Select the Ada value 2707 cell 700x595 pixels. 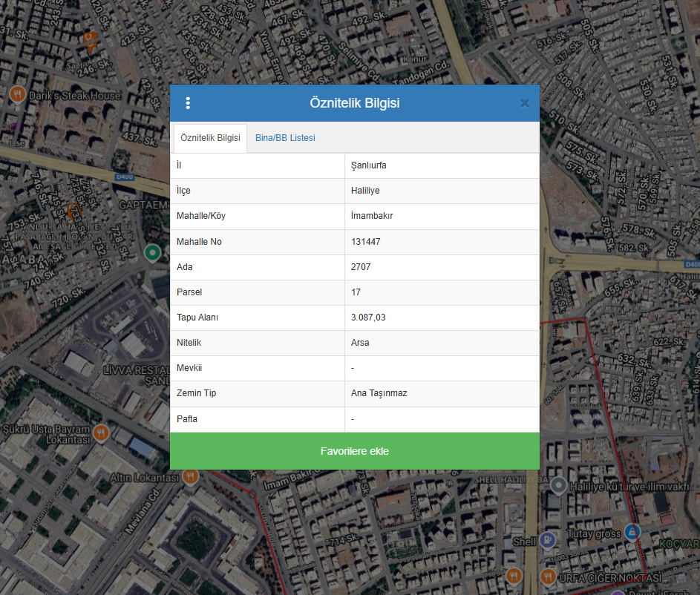[361, 267]
